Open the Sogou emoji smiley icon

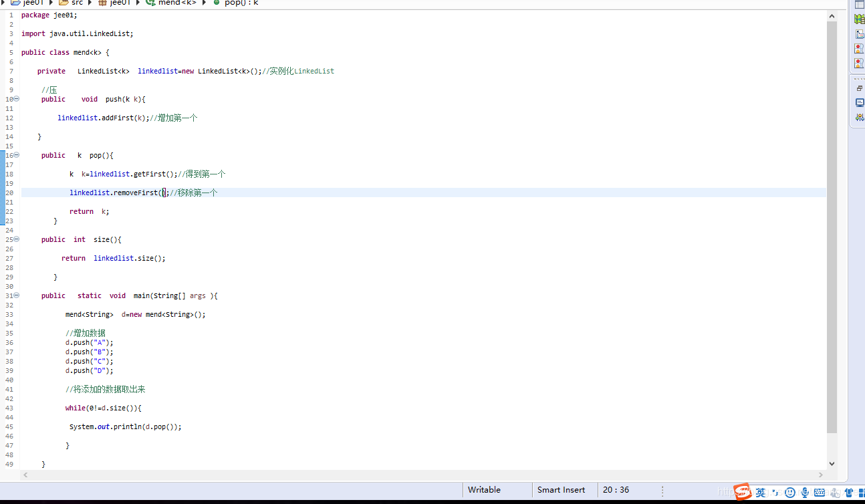pyautogui.click(x=790, y=493)
